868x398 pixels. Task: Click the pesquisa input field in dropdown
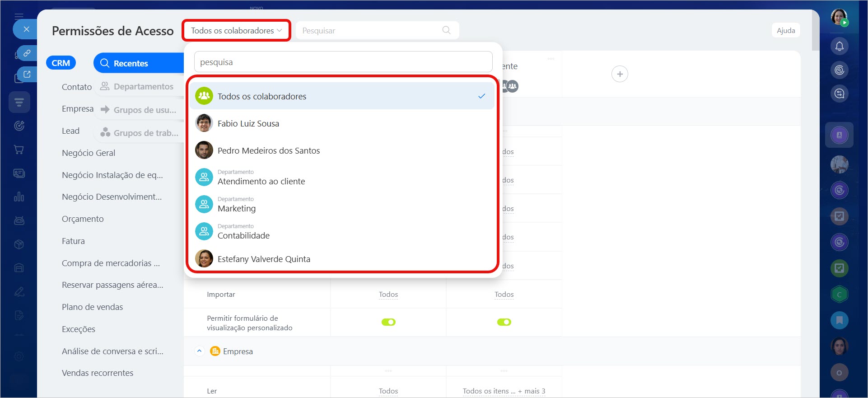pyautogui.click(x=343, y=62)
